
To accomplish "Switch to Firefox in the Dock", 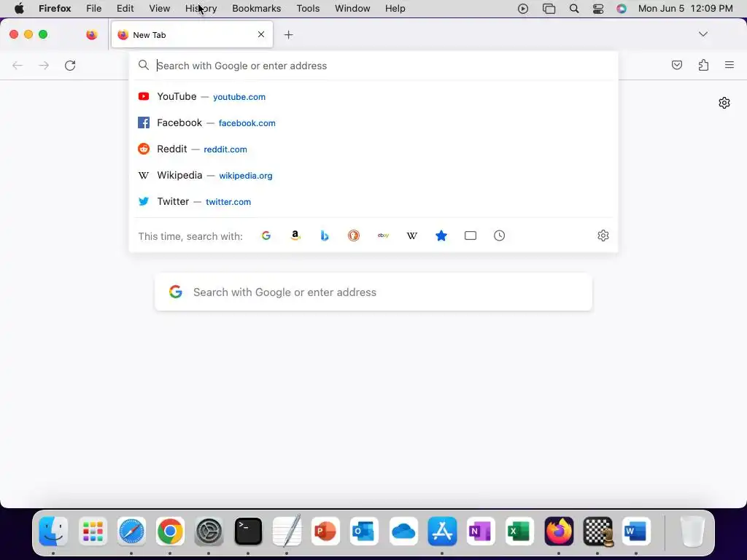I will pos(559,531).
